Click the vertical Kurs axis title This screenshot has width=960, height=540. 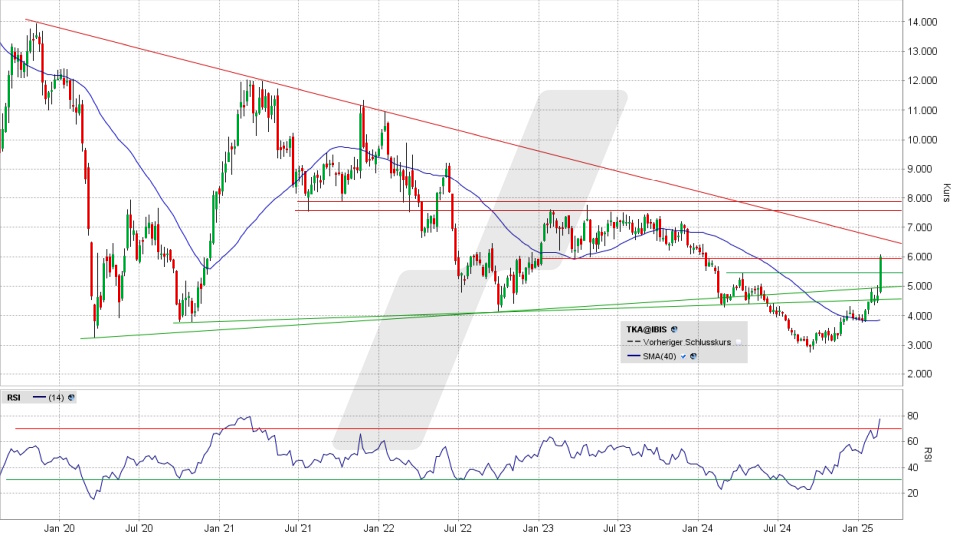click(x=946, y=192)
